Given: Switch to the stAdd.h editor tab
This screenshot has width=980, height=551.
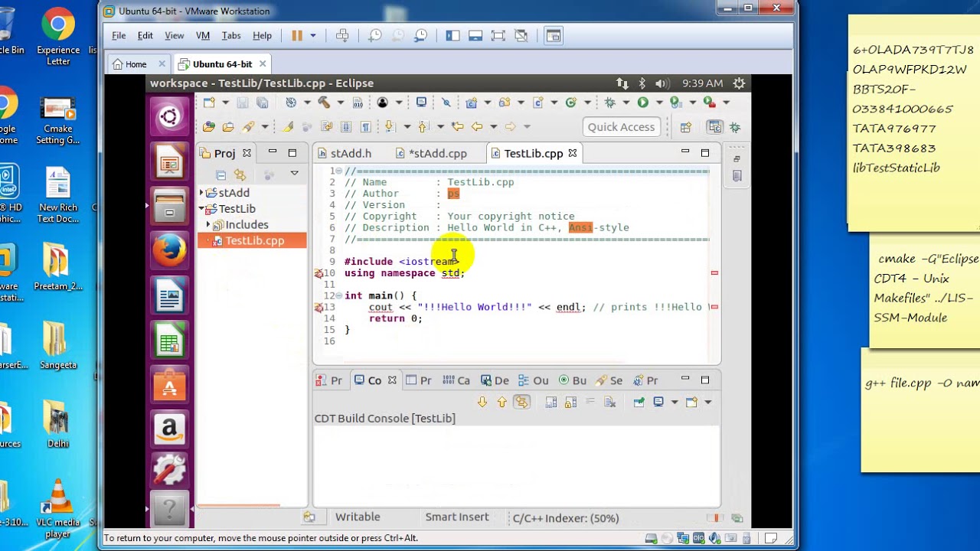Looking at the screenshot, I should point(345,153).
